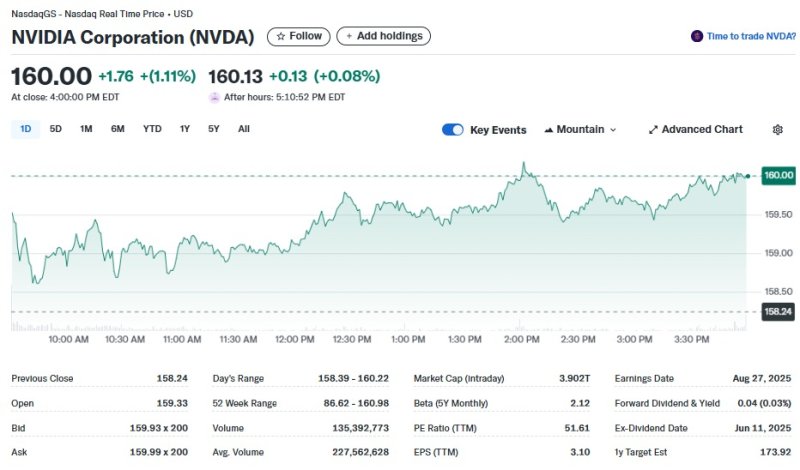Follow NVIDIA Corporation stock

point(298,36)
